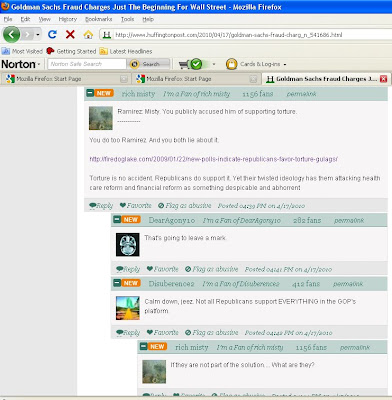Screen dimensions: 392x400
Task: Click the forward navigation arrow
Action: click(x=28, y=34)
